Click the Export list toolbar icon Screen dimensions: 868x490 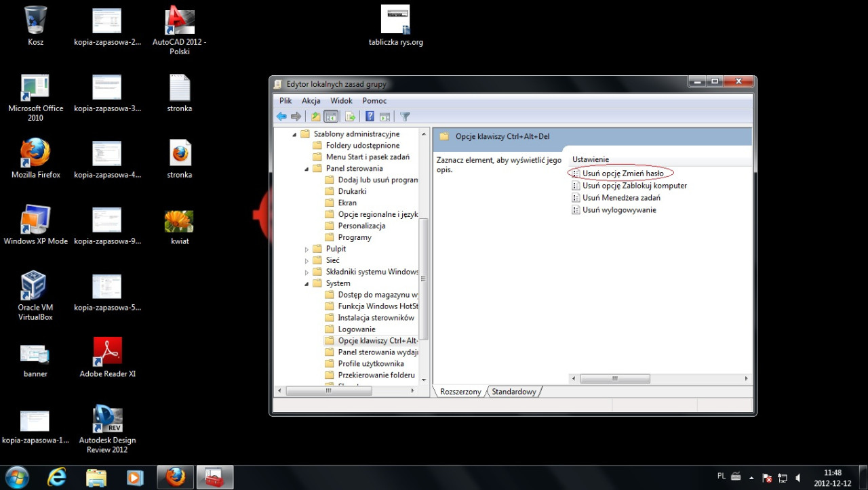click(x=350, y=117)
